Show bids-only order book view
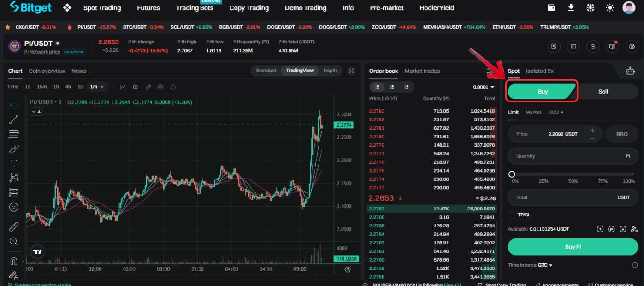Image resolution: width=644 pixels, height=286 pixels. click(x=391, y=87)
